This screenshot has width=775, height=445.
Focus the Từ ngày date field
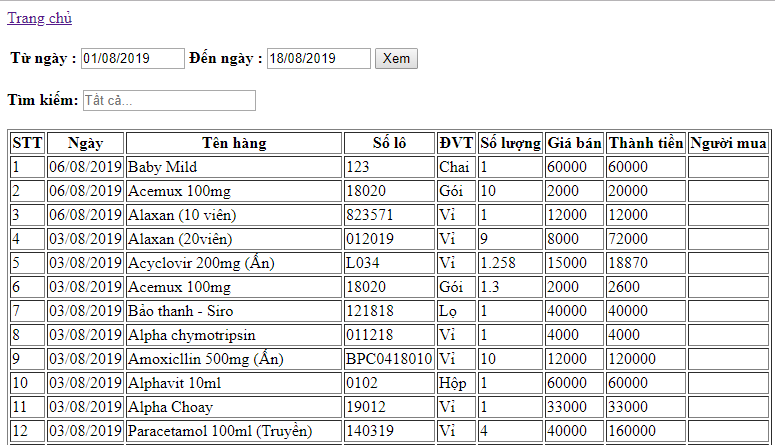tap(132, 58)
